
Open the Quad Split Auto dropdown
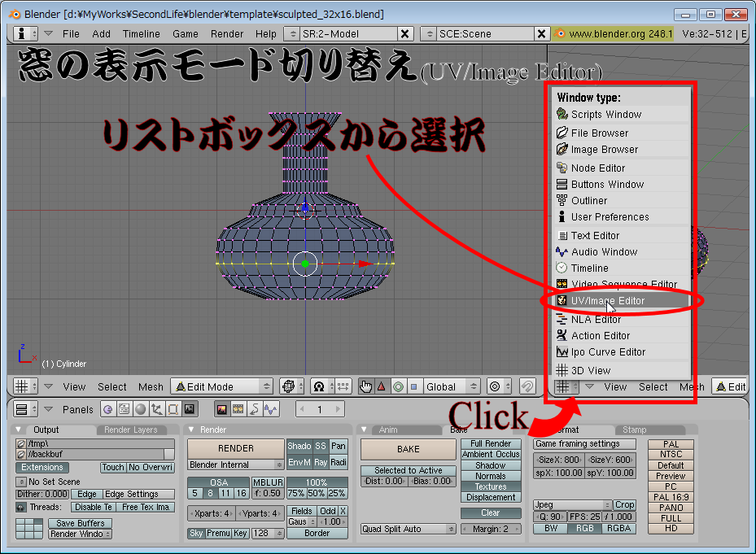pyautogui.click(x=409, y=529)
